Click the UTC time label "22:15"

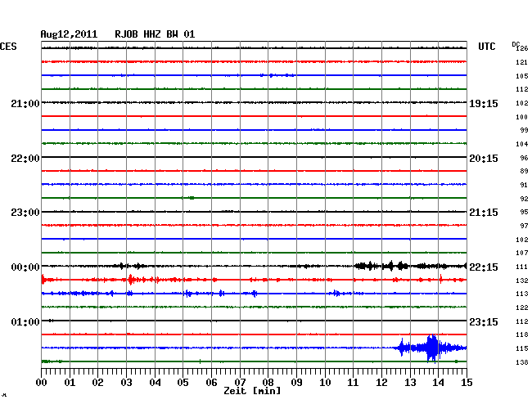(484, 267)
